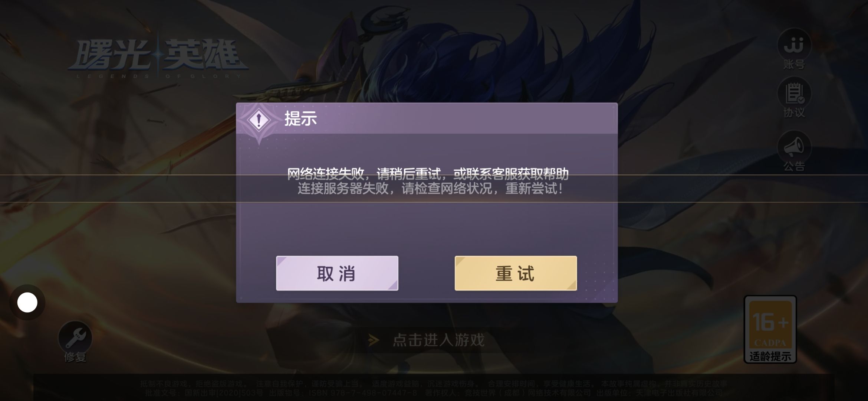The image size is (868, 401).
Task: Tap the 公告 text label
Action: click(x=794, y=166)
